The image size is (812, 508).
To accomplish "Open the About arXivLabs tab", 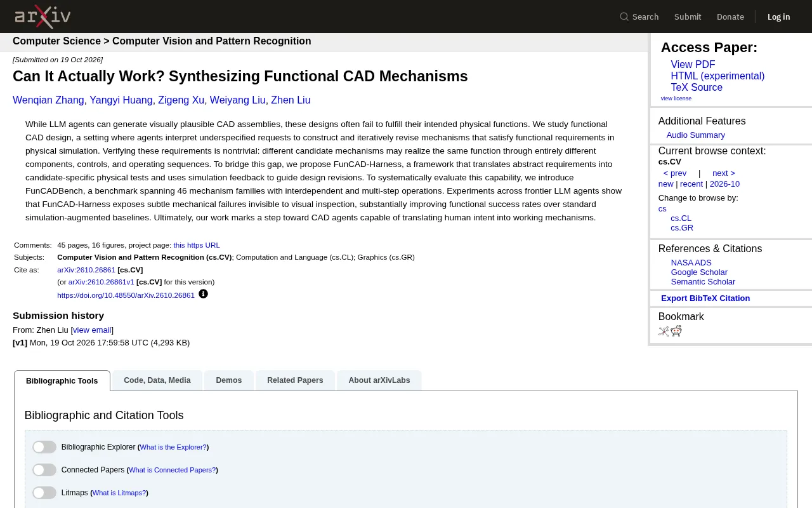I will 379,380.
